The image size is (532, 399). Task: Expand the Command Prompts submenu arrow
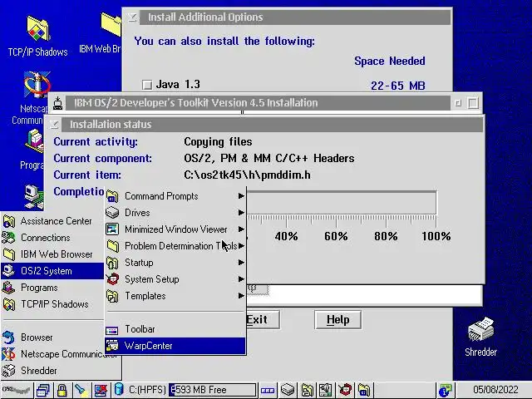click(x=241, y=196)
